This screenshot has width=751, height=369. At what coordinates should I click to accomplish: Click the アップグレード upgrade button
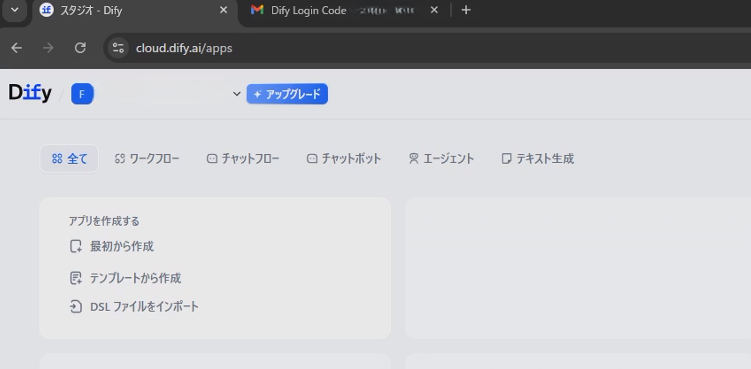click(x=287, y=94)
